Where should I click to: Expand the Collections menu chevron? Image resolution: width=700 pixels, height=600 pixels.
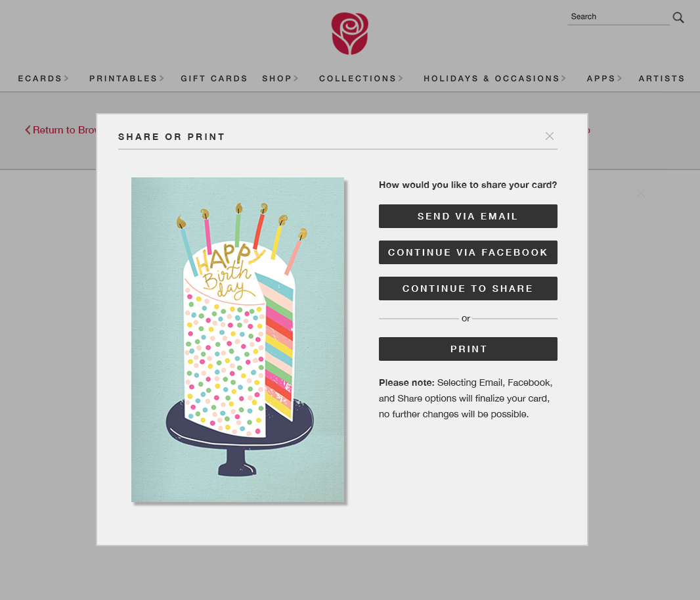coord(401,79)
